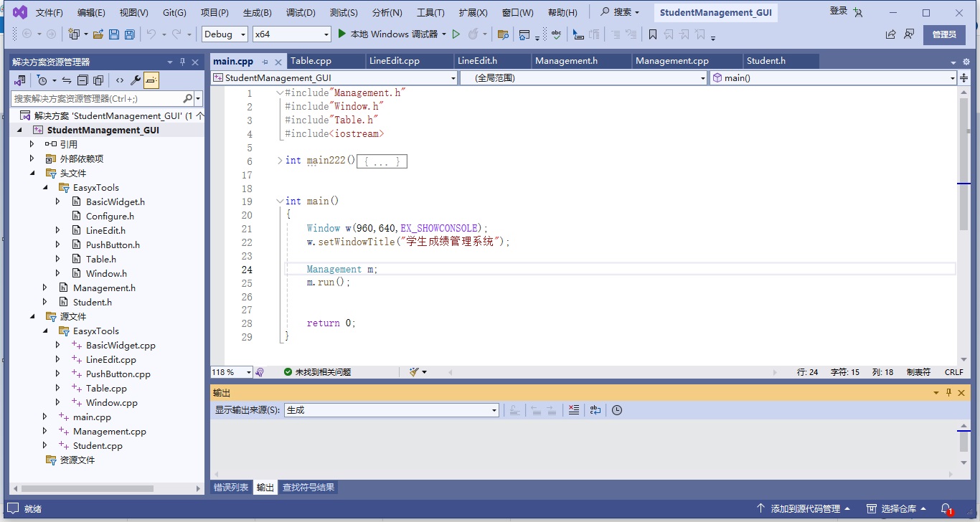Viewport: 980px width, 522px height.
Task: Start without debugging using the hollow play icon
Action: [x=456, y=34]
